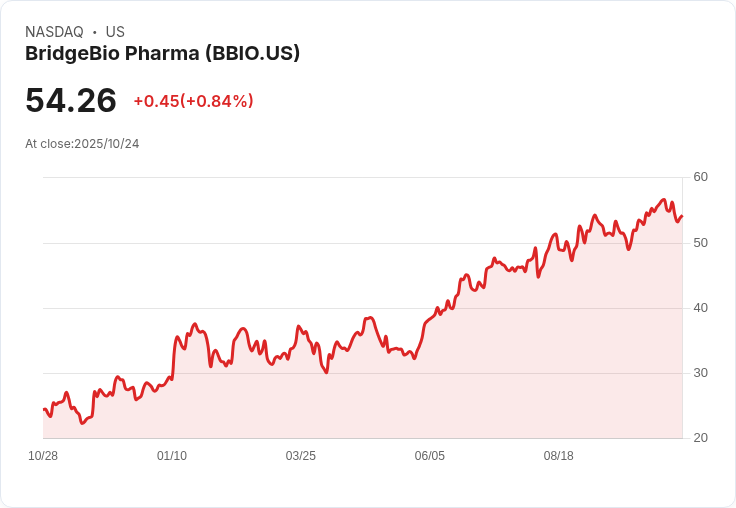Click the 01/10 x-axis date label

pyautogui.click(x=172, y=456)
